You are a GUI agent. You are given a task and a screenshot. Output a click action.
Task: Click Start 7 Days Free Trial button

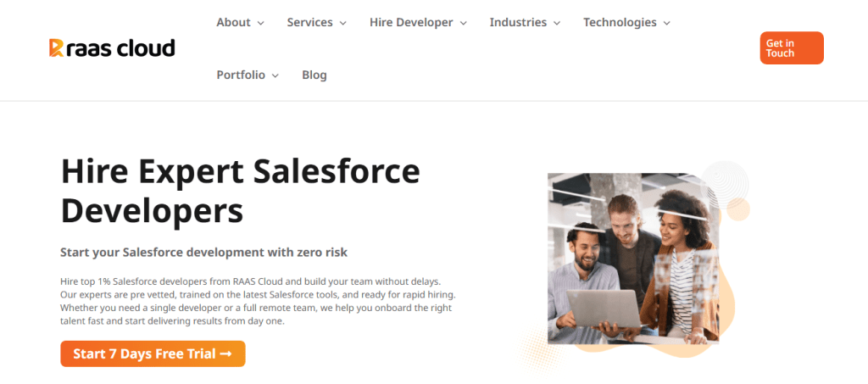tap(153, 354)
